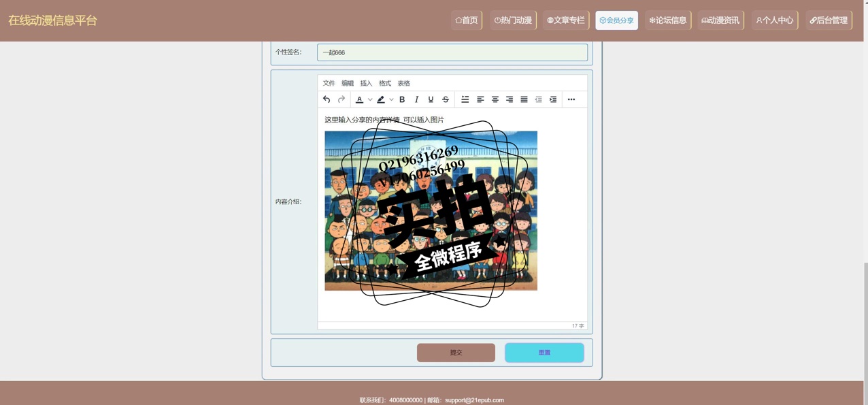The height and width of the screenshot is (405, 868).
Task: Toggle italic formatting
Action: [416, 99]
